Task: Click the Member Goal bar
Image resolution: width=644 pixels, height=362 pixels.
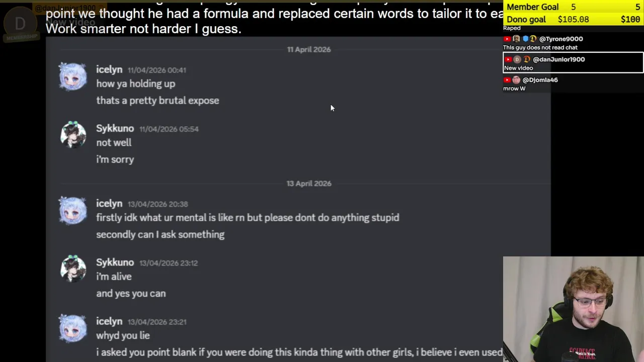Action: (573, 7)
